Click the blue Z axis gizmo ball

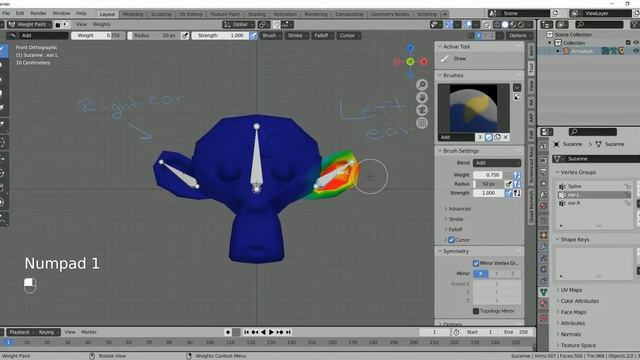point(410,48)
